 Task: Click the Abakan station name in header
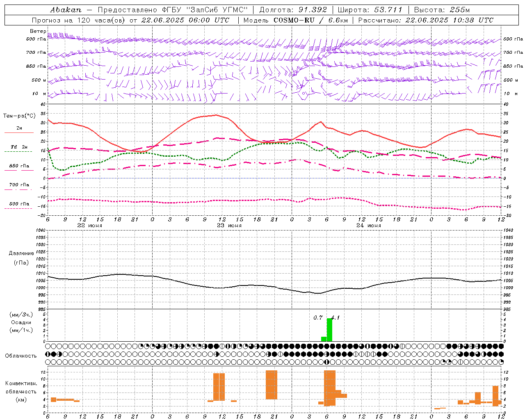(x=66, y=10)
